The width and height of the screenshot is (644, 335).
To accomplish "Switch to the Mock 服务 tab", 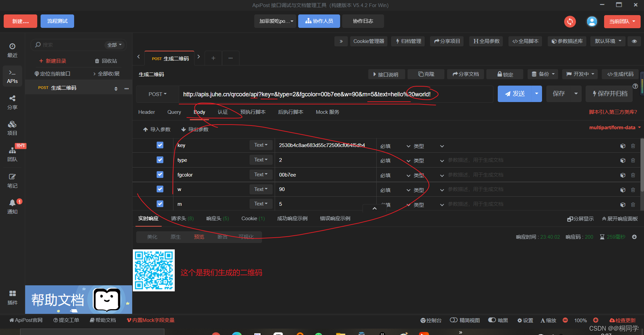I will pyautogui.click(x=327, y=112).
